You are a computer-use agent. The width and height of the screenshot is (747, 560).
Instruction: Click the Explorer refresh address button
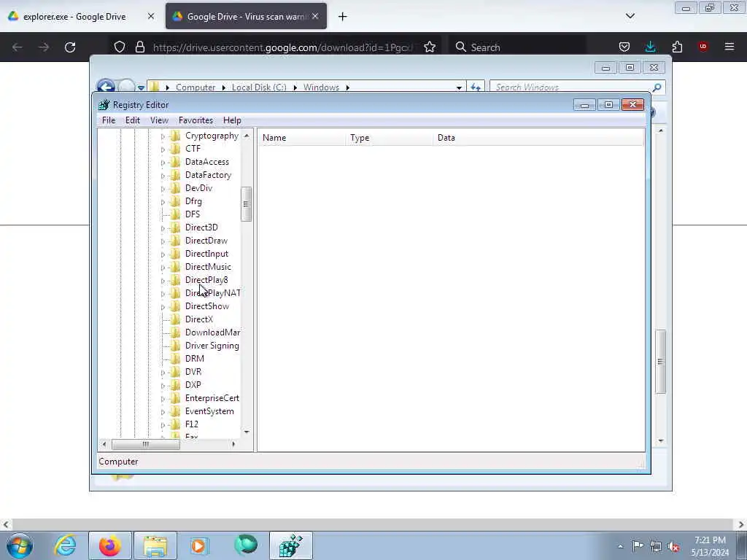(476, 87)
